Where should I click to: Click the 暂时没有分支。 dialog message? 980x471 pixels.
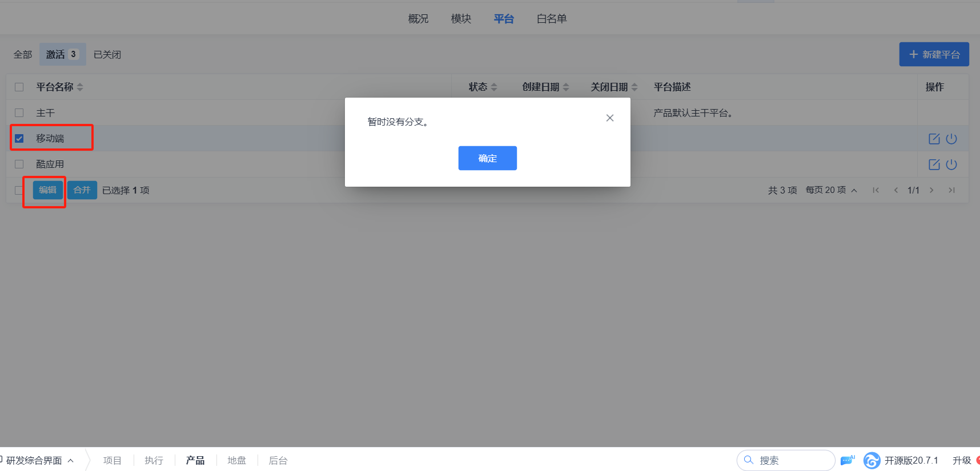coord(398,122)
